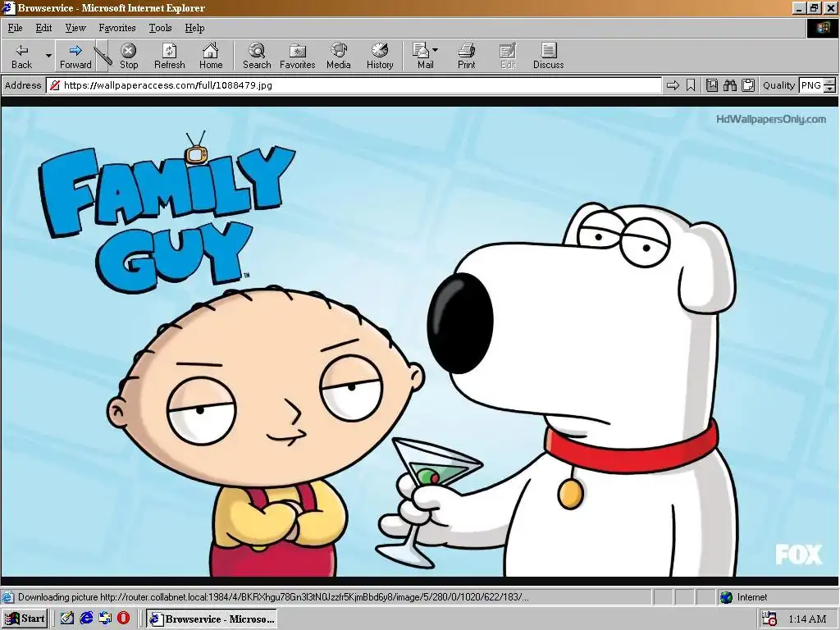Open the Tools menu
The width and height of the screenshot is (840, 630).
coord(160,28)
